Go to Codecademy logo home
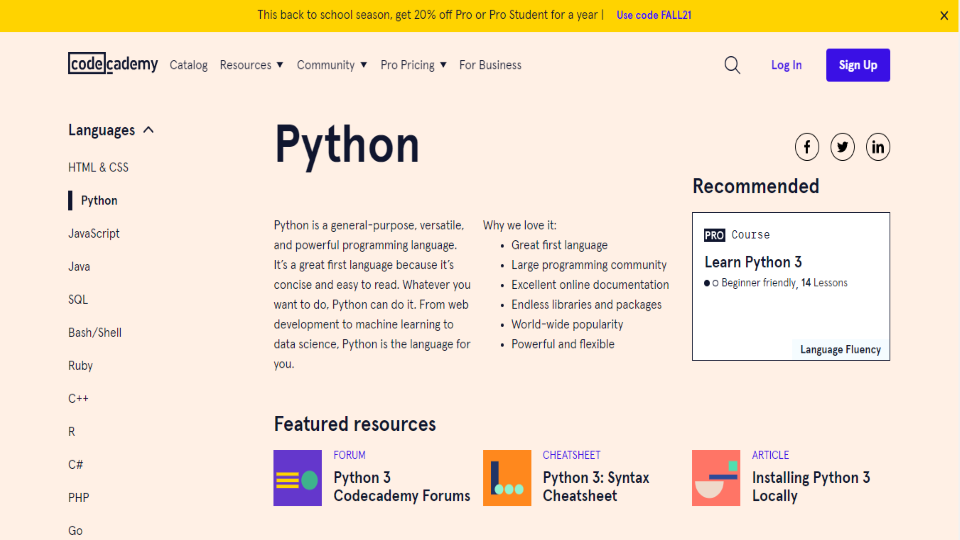The height and width of the screenshot is (540, 960). pyautogui.click(x=113, y=63)
